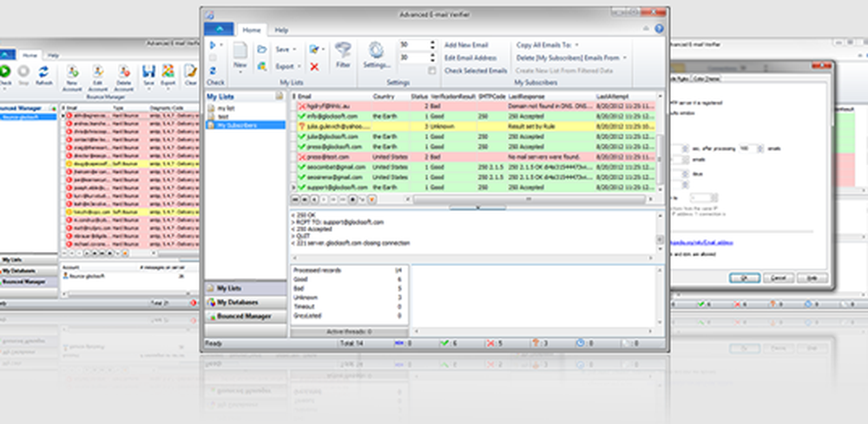Click the blue recheck arrows icon above Check

point(214,70)
